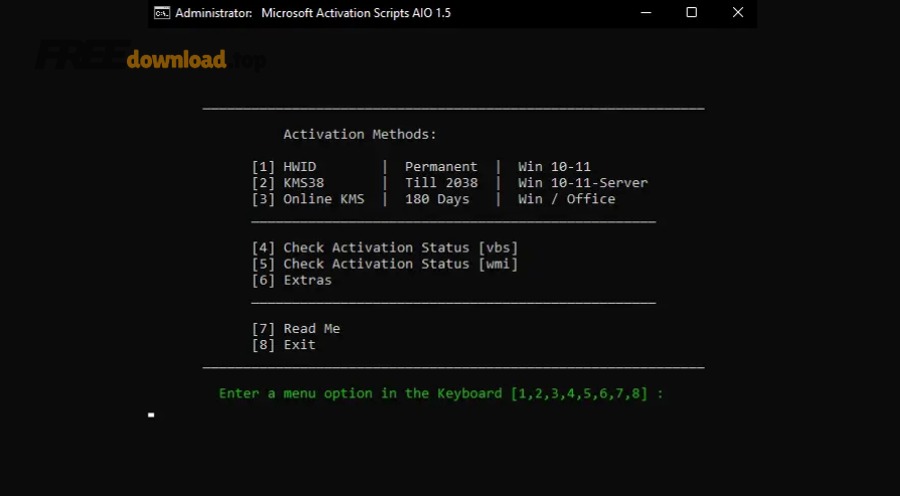Close the Microsoft Activation Scripts window

pos(738,13)
